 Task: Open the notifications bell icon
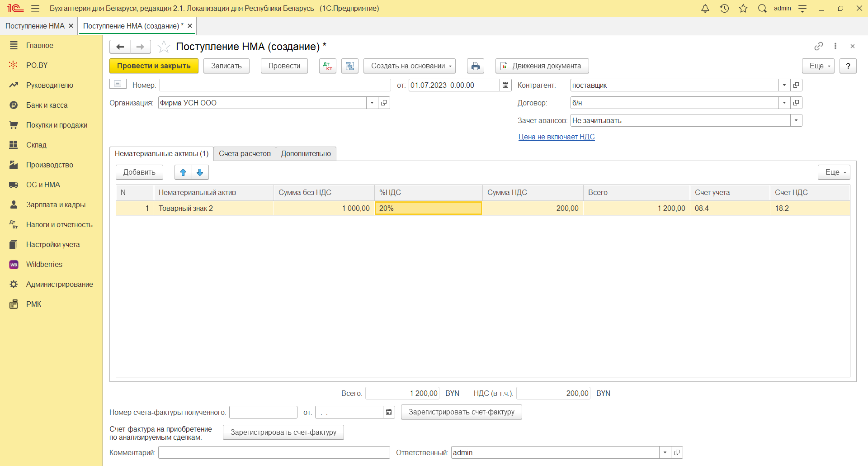(x=705, y=9)
